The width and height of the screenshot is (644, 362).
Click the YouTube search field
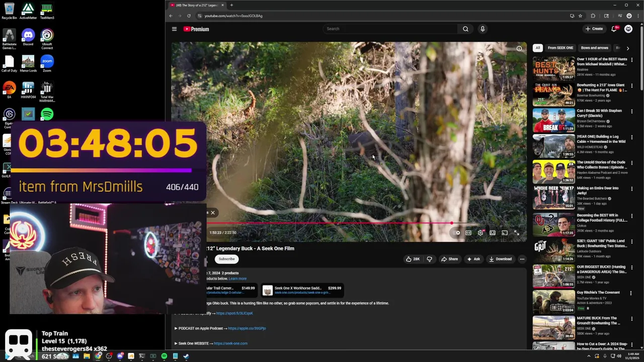click(x=390, y=29)
